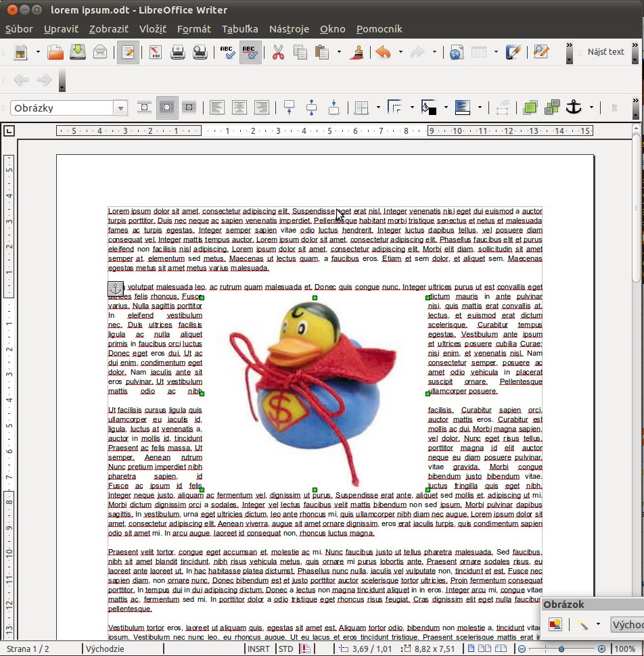Expand the line style dropdown arrow
Image resolution: width=644 pixels, height=656 pixels.
(x=412, y=108)
